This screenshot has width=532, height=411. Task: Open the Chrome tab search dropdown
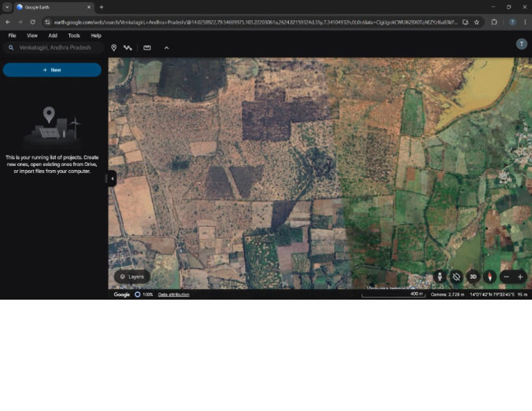coord(7,7)
